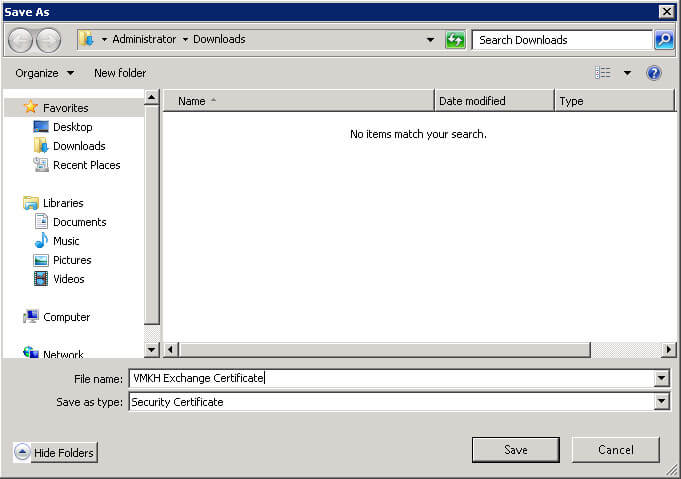
Task: Click the File name text field
Action: tap(391, 378)
